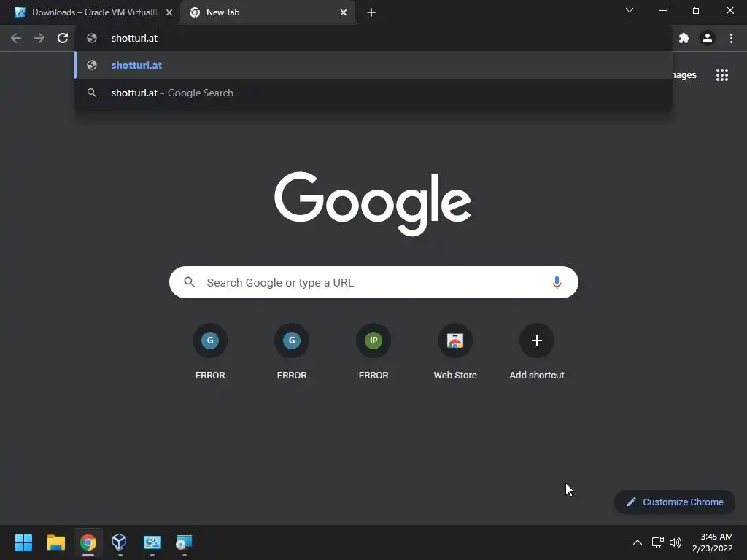Viewport: 747px width, 560px height.
Task: Switch to the Downloads – Oracle VM VirtualBox tab
Action: (x=90, y=12)
